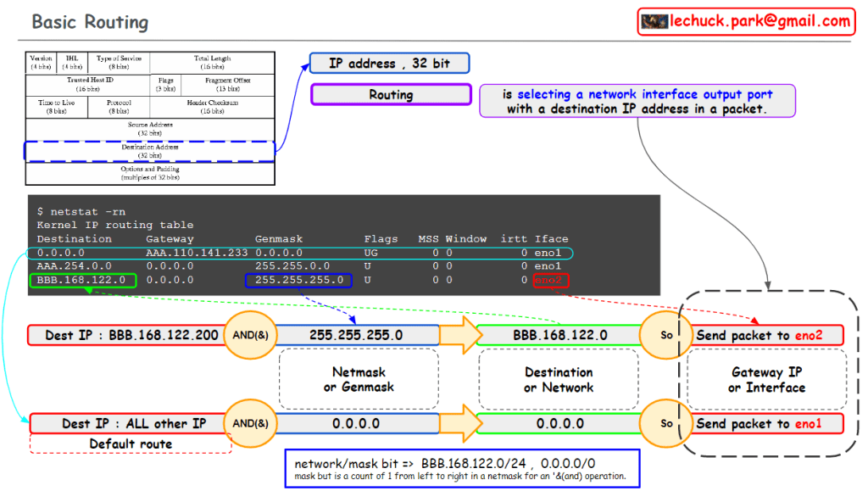Click the IP address, 32 bit box
Screen dimensions: 868x491
387,64
